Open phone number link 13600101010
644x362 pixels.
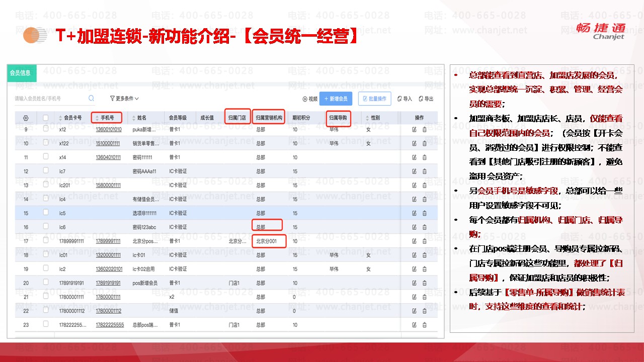pos(109,130)
